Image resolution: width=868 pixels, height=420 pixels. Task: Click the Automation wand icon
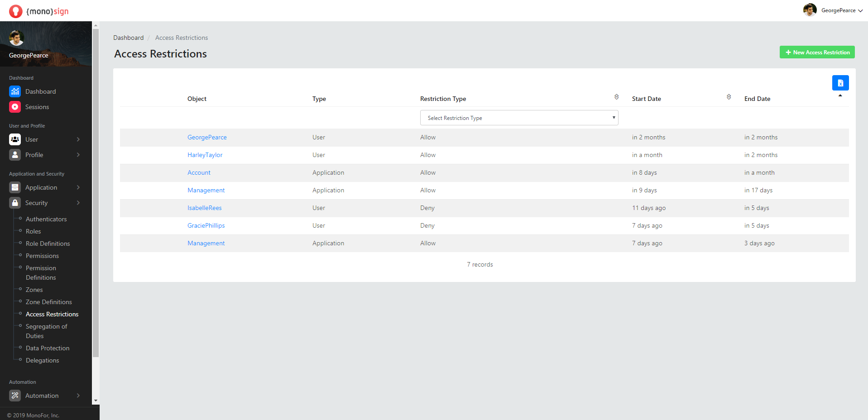click(15, 396)
